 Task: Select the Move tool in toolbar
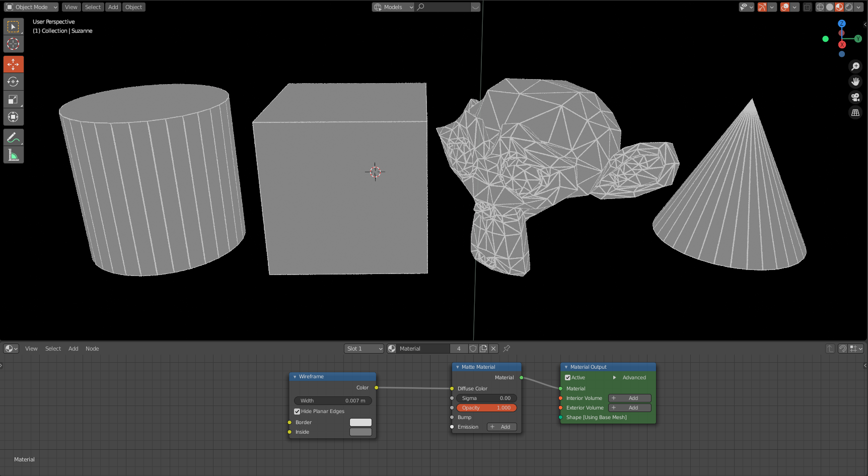pos(13,64)
